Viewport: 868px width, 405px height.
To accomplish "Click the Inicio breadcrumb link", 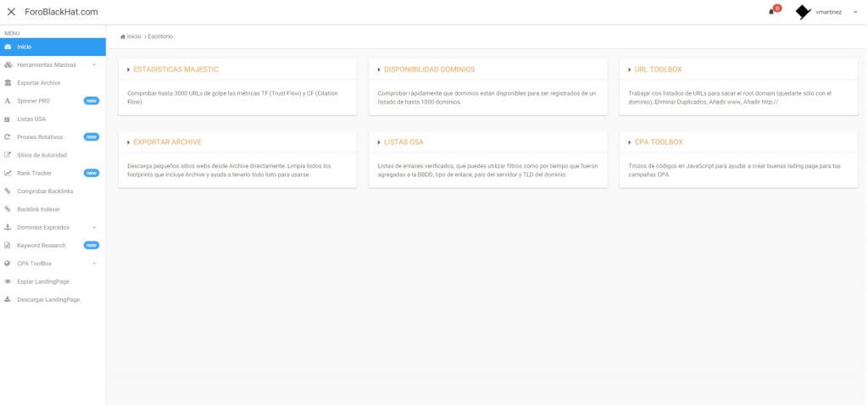I will tap(134, 36).
